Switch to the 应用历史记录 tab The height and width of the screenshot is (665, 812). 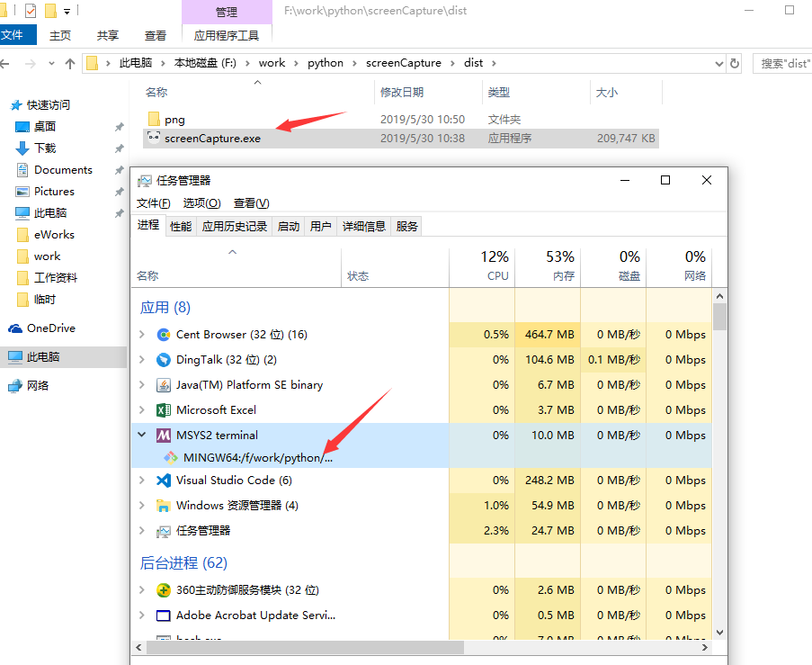tap(235, 227)
